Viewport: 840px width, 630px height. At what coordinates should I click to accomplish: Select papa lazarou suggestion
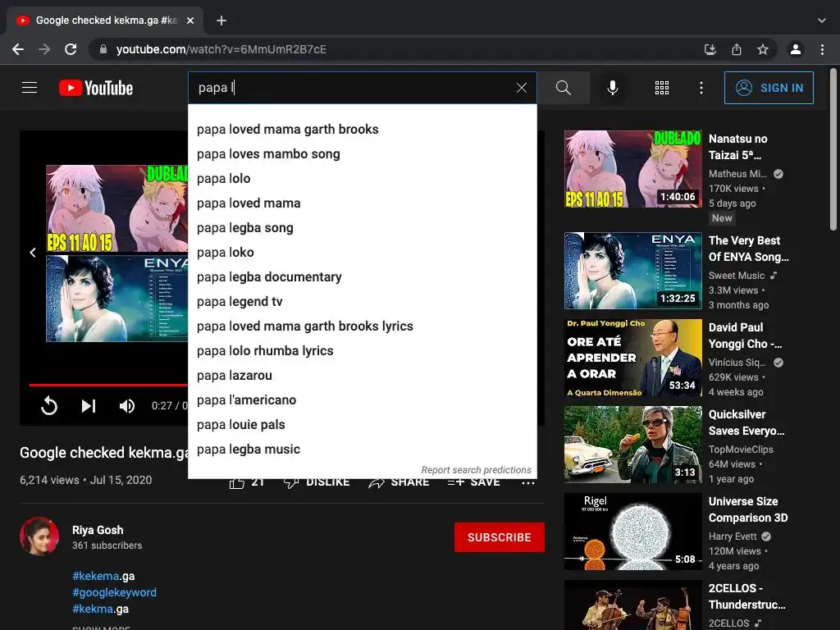coord(362,376)
